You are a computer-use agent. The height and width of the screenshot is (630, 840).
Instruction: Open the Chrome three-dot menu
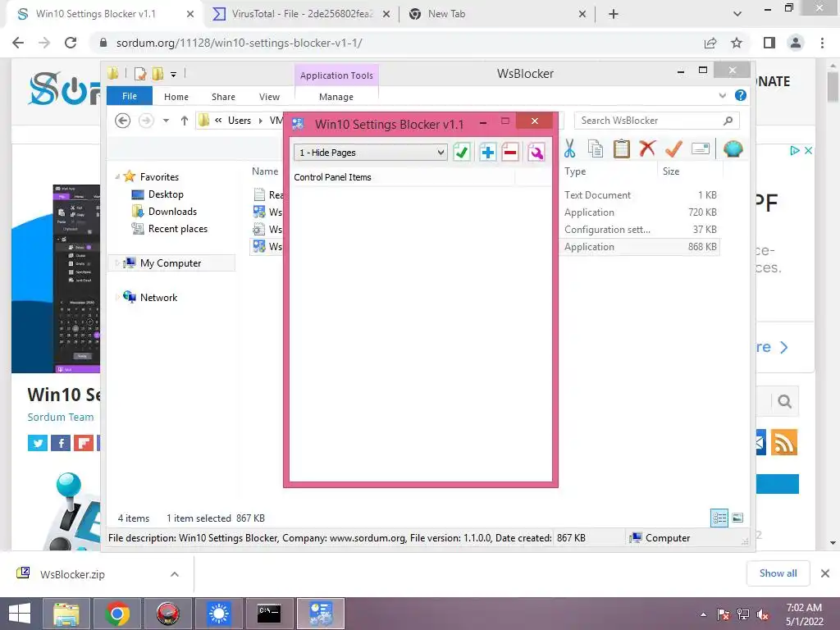tap(822, 43)
